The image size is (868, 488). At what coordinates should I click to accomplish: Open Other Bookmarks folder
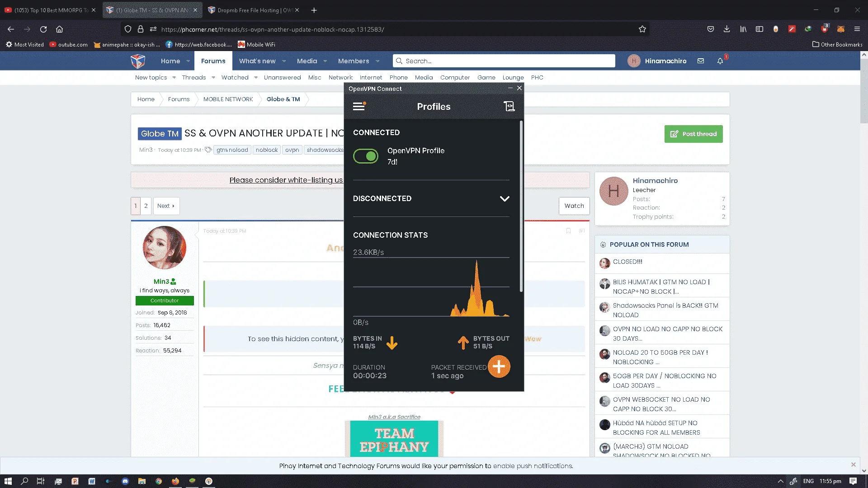click(x=837, y=44)
